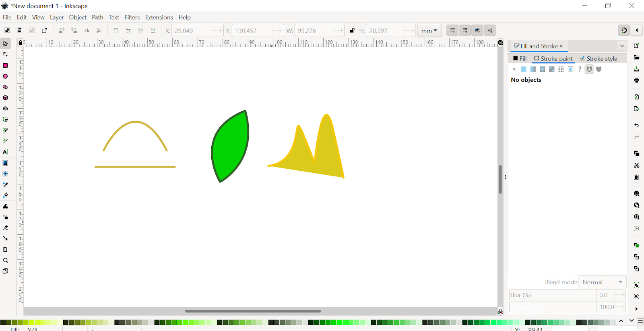Increase the X position stepper
Image resolution: width=644 pixels, height=331 pixels.
click(x=220, y=31)
